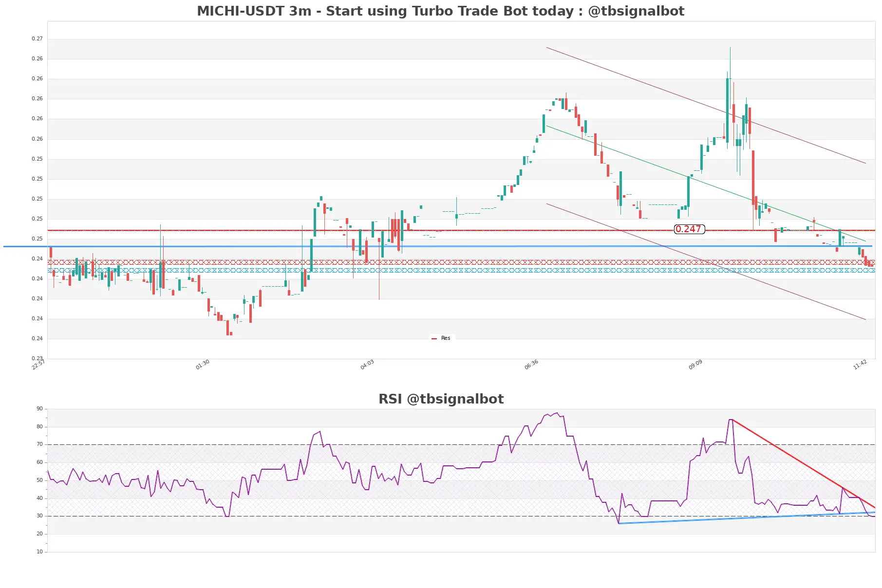Image resolution: width=882 pixels, height=588 pixels.
Task: Click the green descending channel midline
Action: tap(706, 184)
